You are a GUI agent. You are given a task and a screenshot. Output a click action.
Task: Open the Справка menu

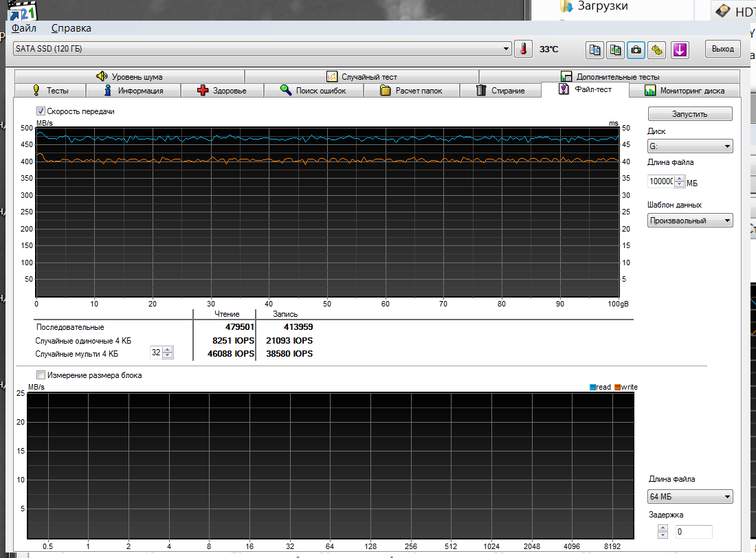71,28
